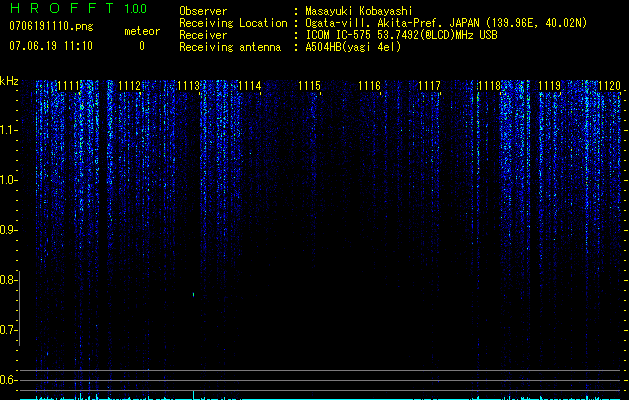Click the 0.6 frequency axis tick
This screenshot has height=400, width=629.
pyautogui.click(x=8, y=380)
